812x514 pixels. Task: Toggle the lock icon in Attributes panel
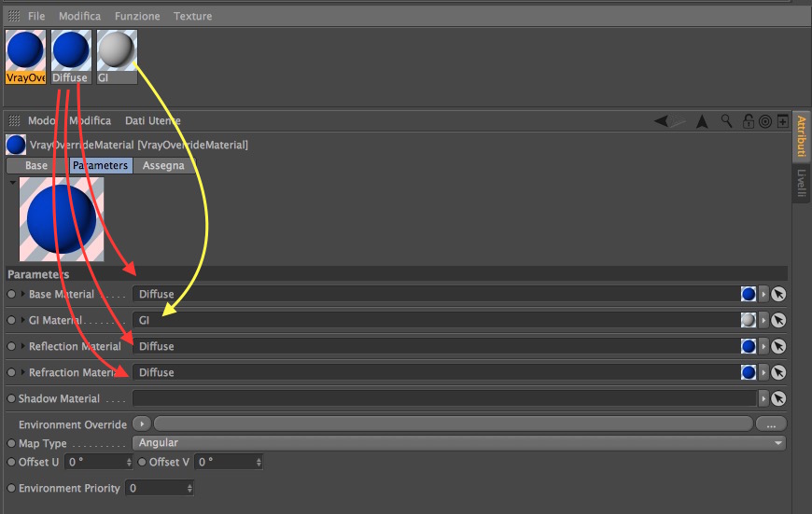(749, 121)
